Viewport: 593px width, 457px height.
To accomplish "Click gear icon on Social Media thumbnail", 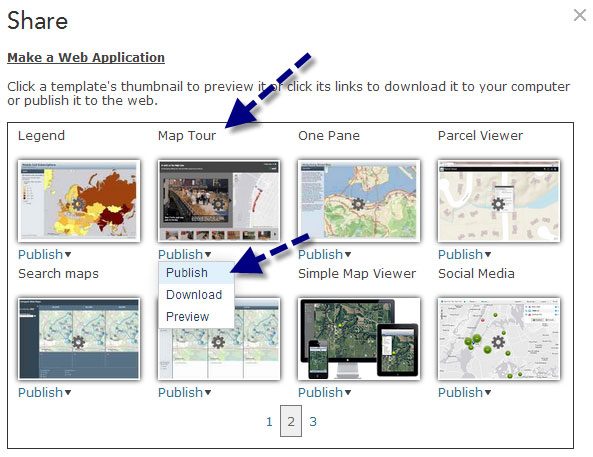I will [498, 342].
